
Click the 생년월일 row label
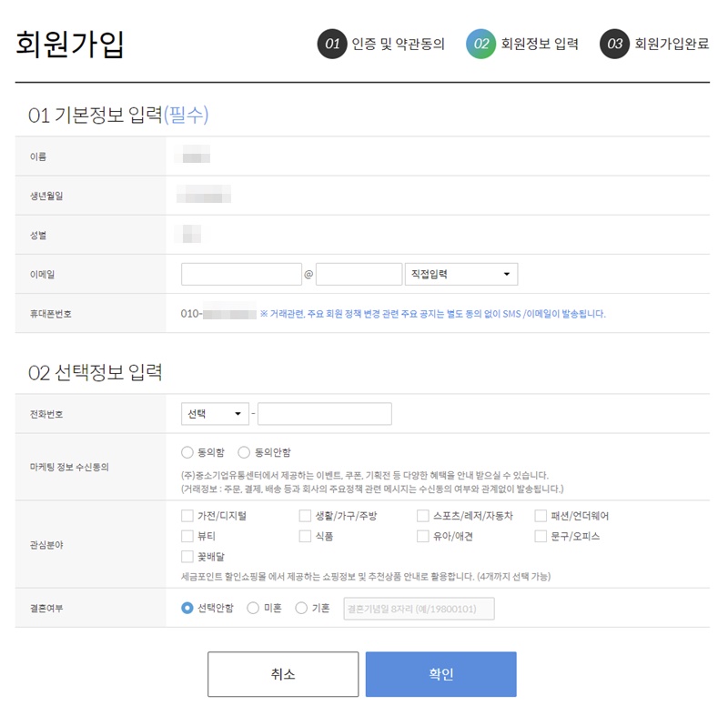pos(46,196)
